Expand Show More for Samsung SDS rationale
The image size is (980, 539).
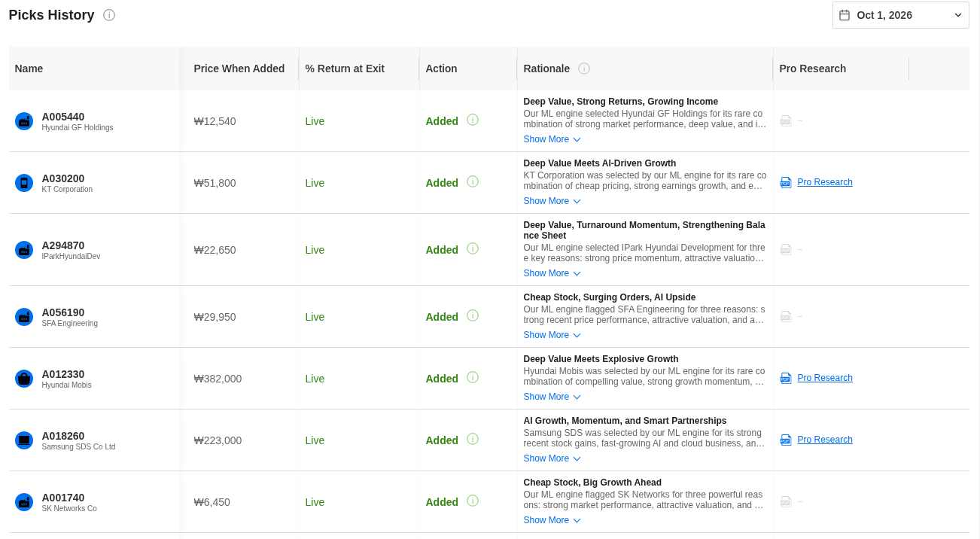coord(552,458)
